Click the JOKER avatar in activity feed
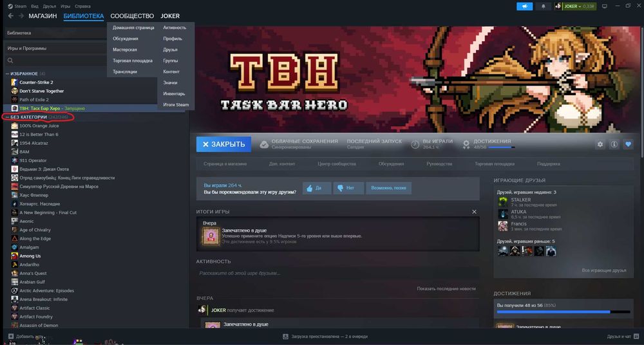644x345 pixels. 202,310
